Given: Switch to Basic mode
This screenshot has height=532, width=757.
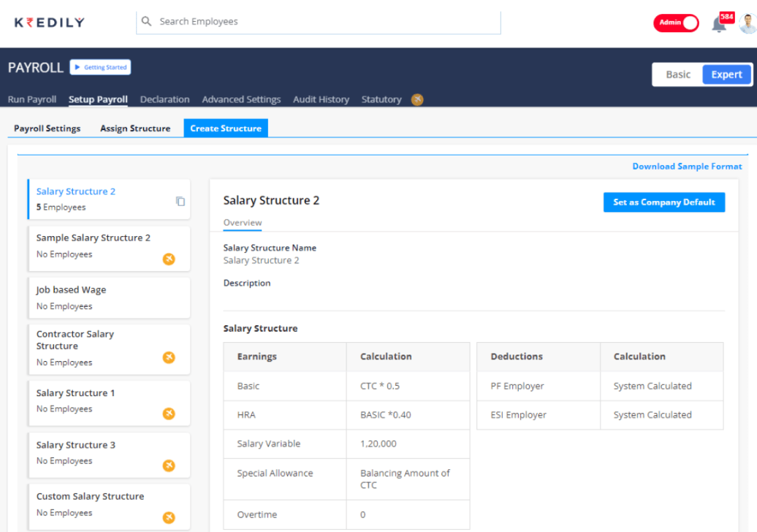Looking at the screenshot, I should pos(677,75).
